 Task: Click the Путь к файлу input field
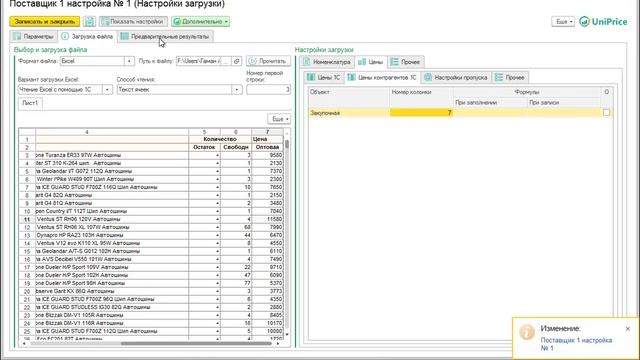point(199,61)
